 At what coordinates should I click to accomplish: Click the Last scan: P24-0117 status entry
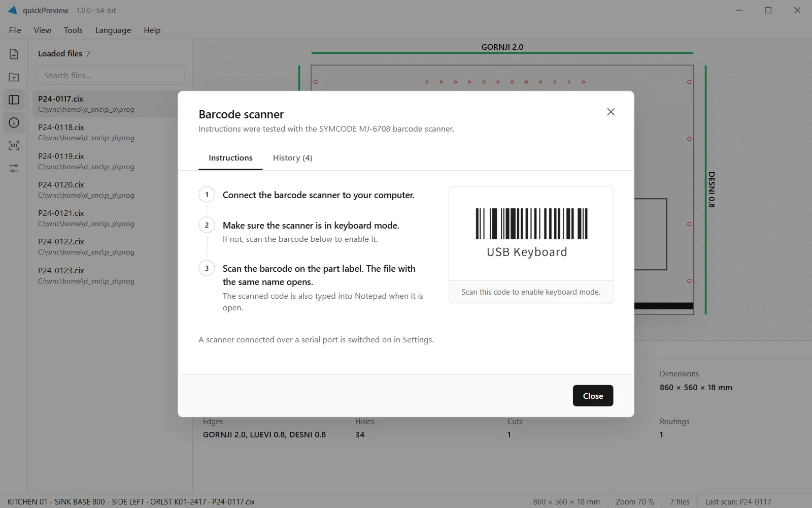(738, 501)
